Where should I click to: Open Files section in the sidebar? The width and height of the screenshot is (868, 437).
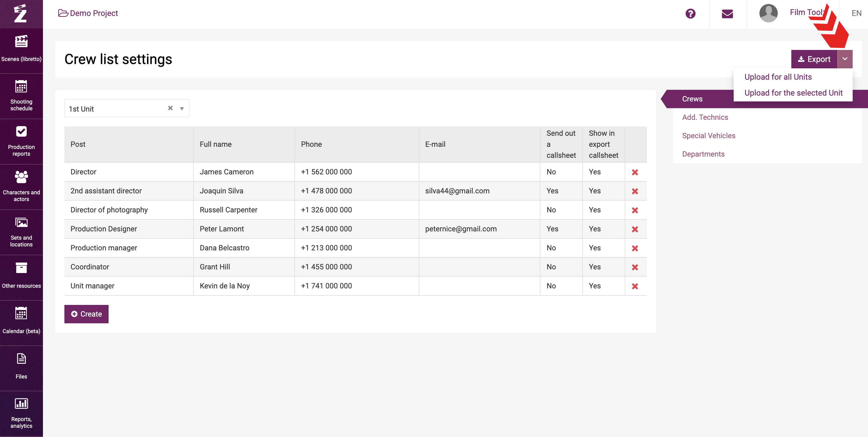click(x=21, y=368)
